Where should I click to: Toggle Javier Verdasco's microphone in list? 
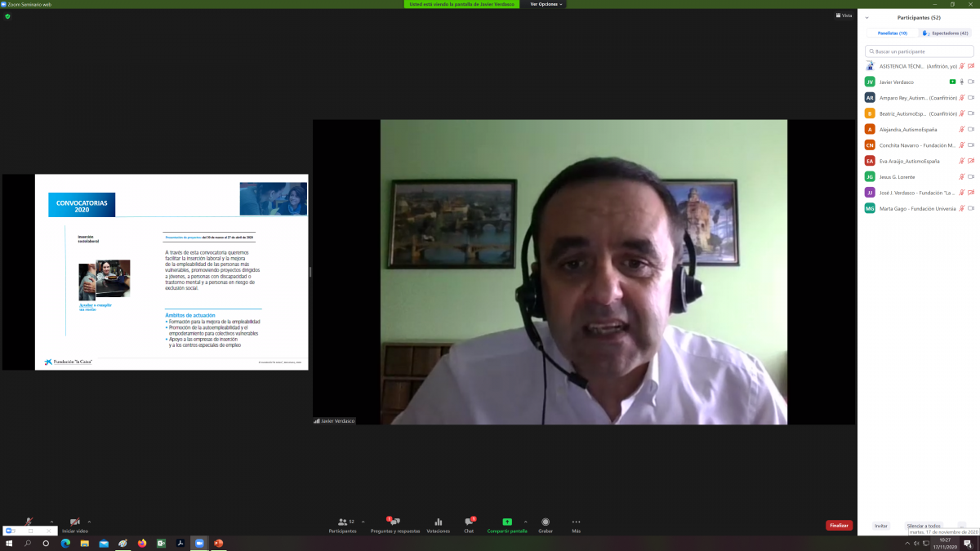962,82
